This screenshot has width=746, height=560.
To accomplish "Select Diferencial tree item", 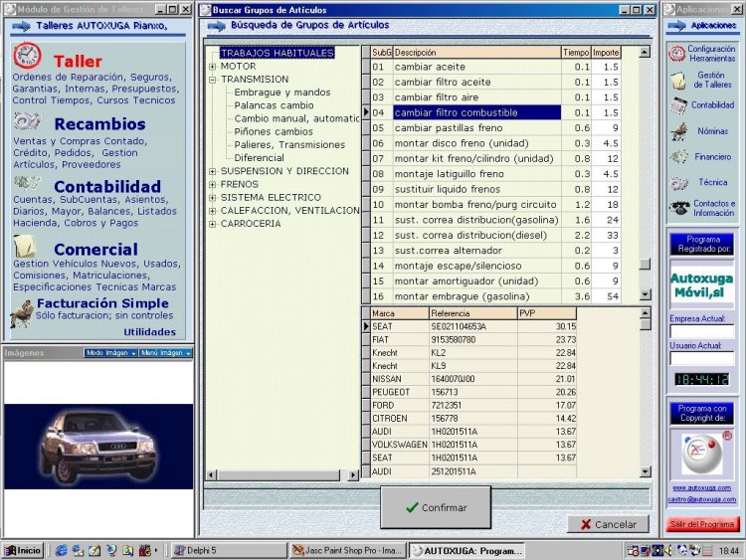I will [x=259, y=158].
